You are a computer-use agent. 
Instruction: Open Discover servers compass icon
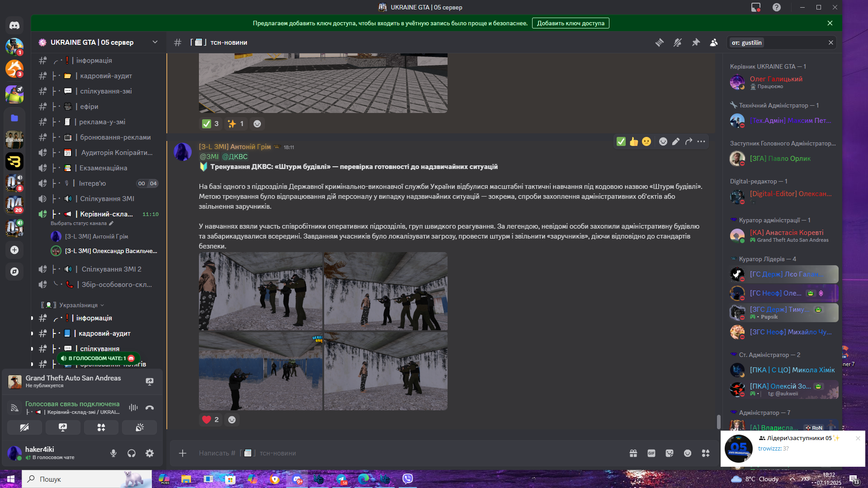point(14,272)
